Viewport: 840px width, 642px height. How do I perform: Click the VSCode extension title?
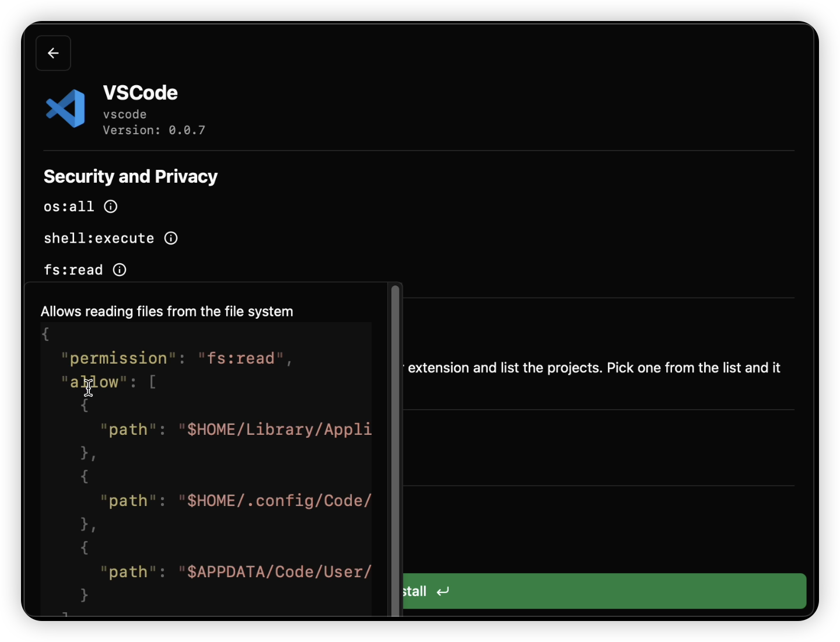(x=141, y=93)
